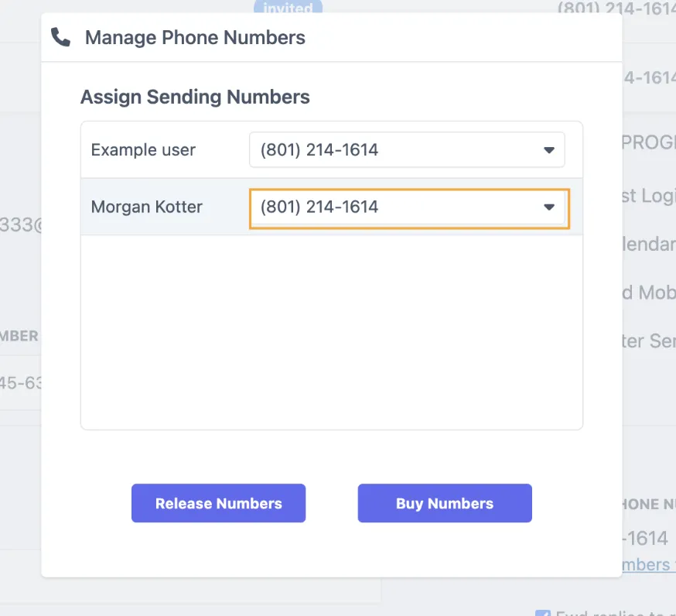Image resolution: width=676 pixels, height=616 pixels.
Task: Click the 'Manage Phone Numbers' title
Action: [x=195, y=36]
